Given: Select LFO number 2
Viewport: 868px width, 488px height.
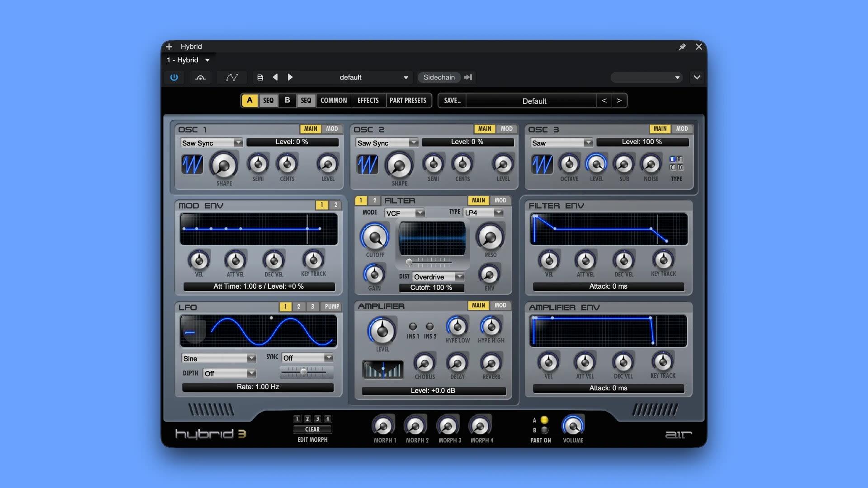Looking at the screenshot, I should (x=298, y=306).
